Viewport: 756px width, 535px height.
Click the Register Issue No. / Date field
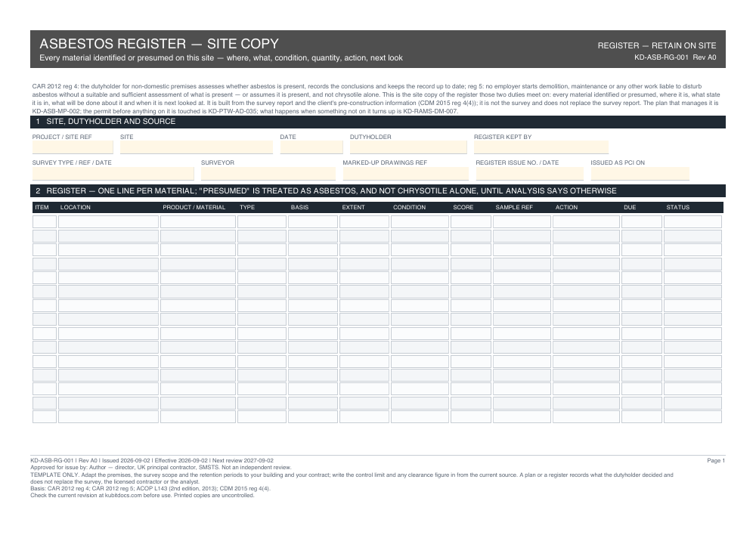[x=529, y=173]
